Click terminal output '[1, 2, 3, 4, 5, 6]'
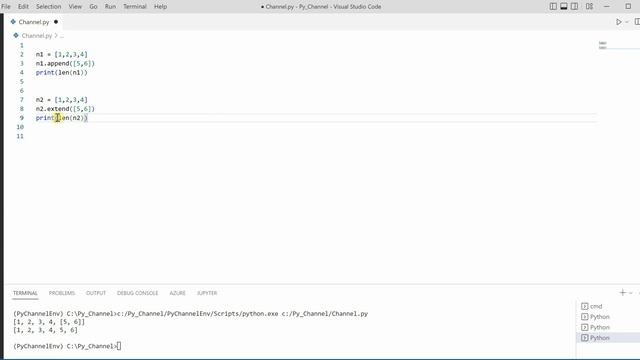This screenshot has height=360, width=640. pos(45,330)
